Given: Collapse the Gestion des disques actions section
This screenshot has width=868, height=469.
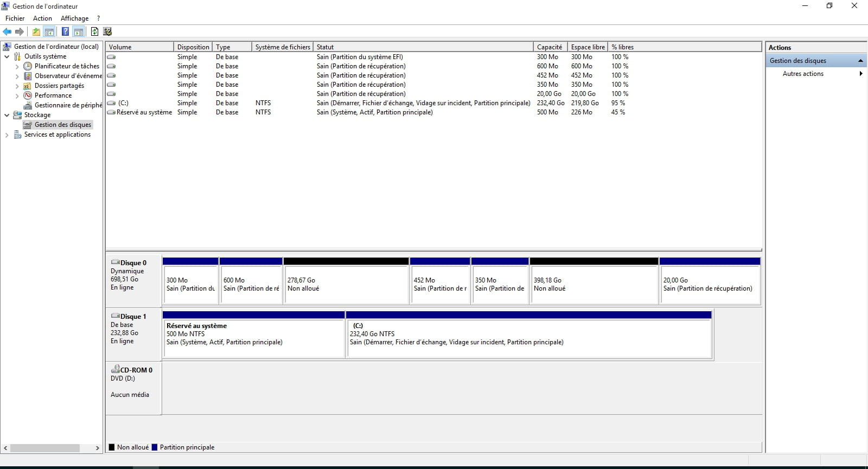Looking at the screenshot, I should coord(860,61).
